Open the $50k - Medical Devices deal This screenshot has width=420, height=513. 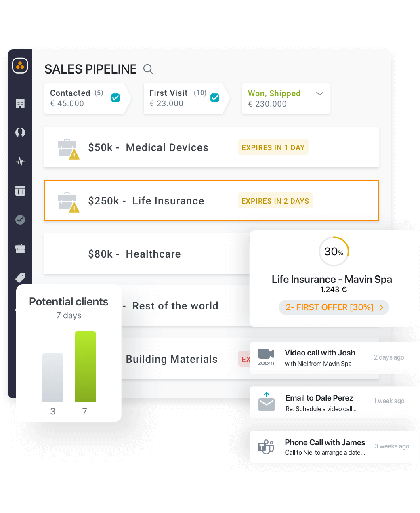(212, 147)
